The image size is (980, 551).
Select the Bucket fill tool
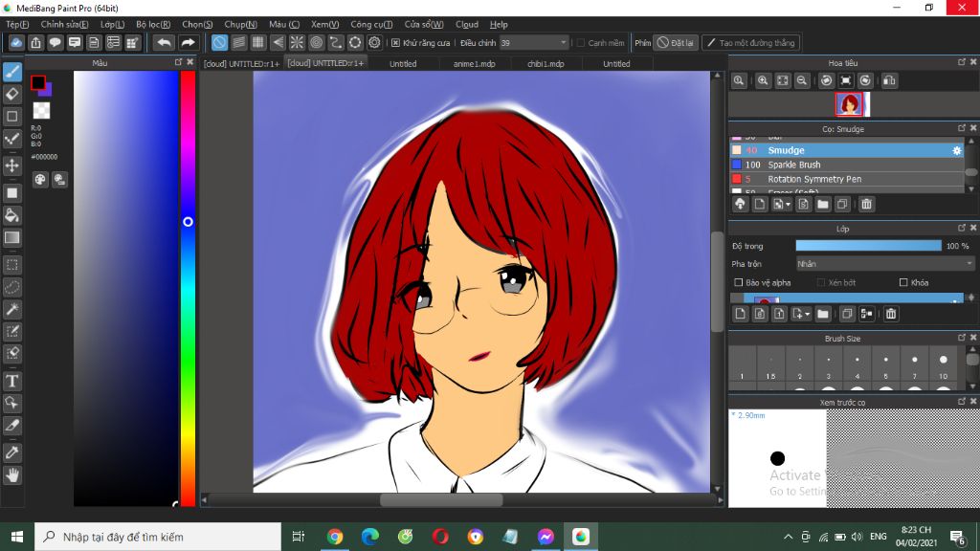[x=12, y=215]
